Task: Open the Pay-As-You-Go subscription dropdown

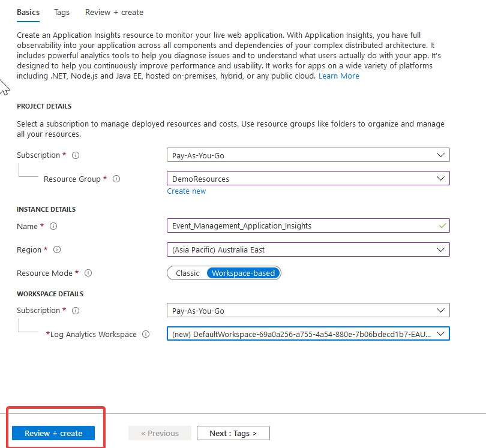Action: [308, 155]
